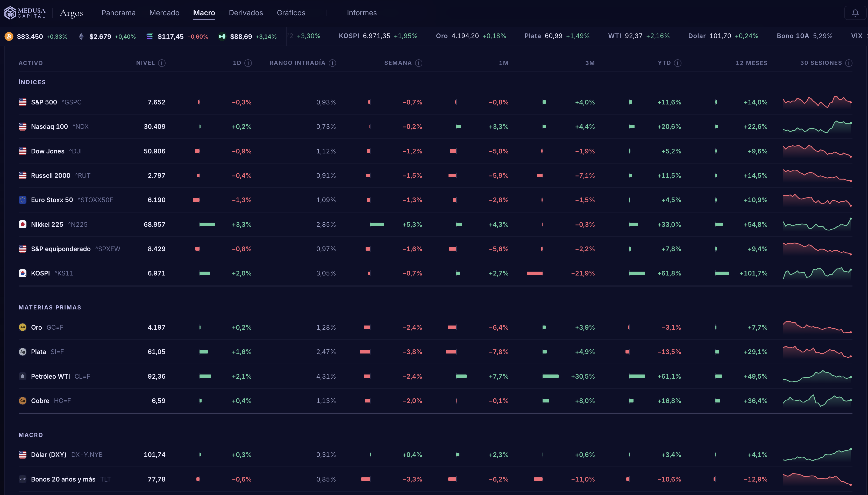Click the 12 MESES column header
This screenshot has width=868, height=495.
point(751,63)
